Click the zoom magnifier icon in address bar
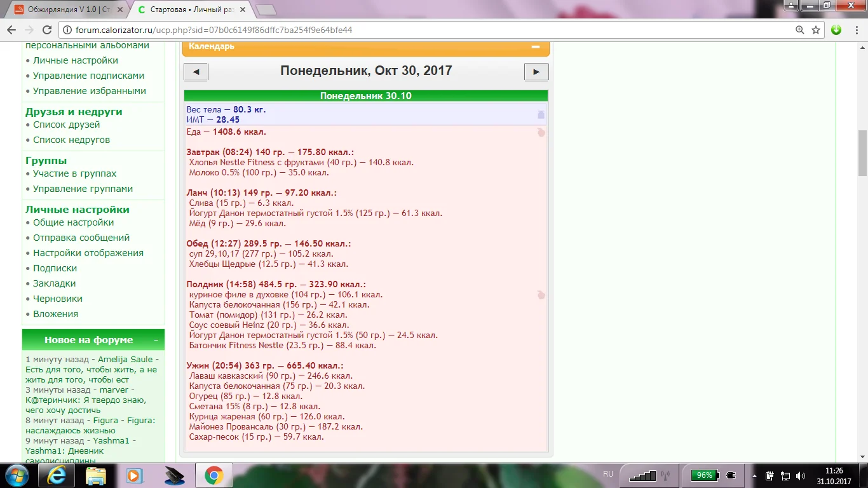This screenshot has height=488, width=868. pos(800,30)
